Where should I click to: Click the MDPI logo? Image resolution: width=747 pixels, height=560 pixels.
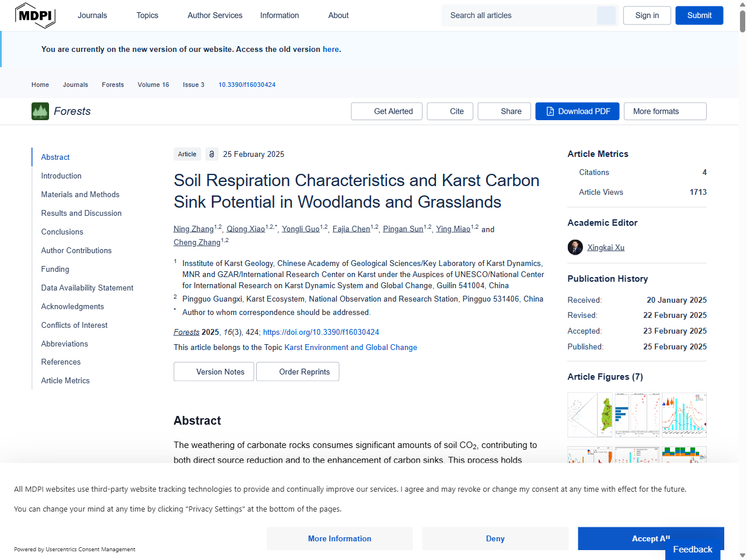35,16
